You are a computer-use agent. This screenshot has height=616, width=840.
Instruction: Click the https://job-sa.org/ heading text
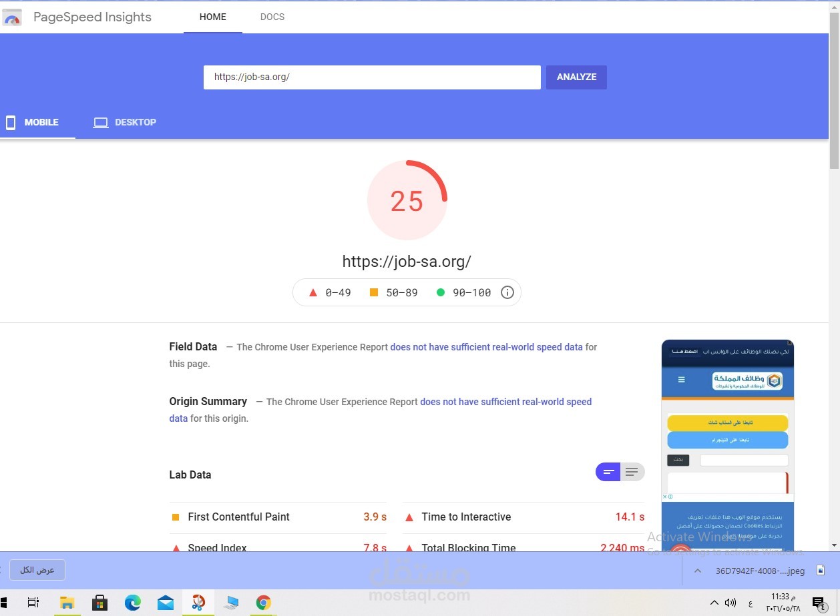407,262
